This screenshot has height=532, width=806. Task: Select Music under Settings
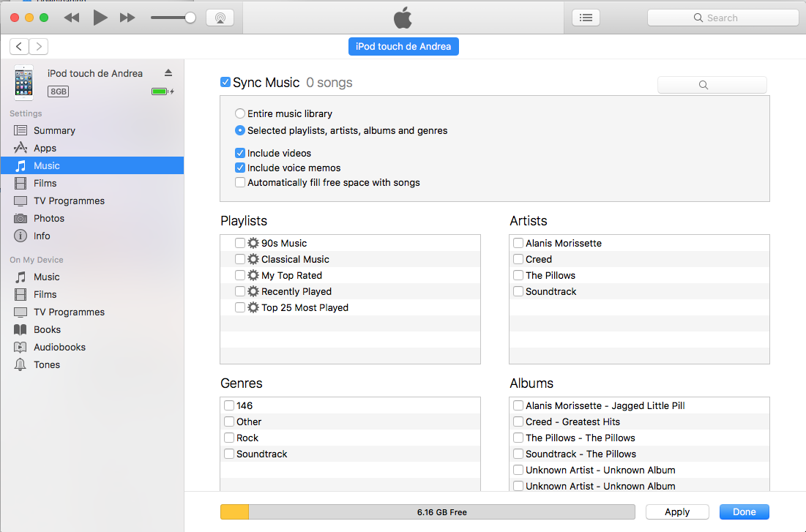tap(92, 165)
